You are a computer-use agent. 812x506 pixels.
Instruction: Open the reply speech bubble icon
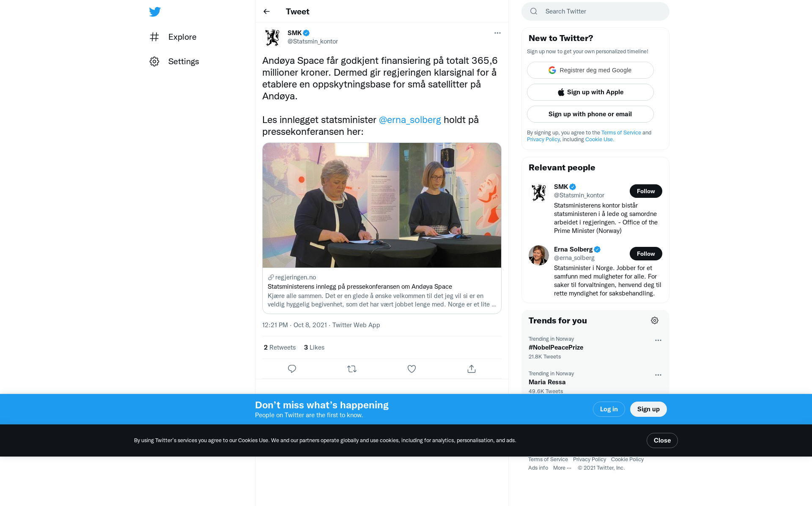292,369
